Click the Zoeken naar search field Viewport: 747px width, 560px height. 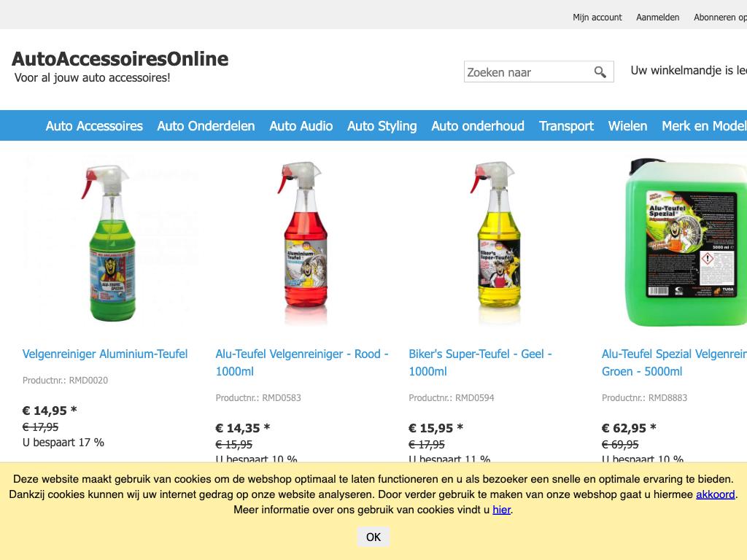coord(528,72)
